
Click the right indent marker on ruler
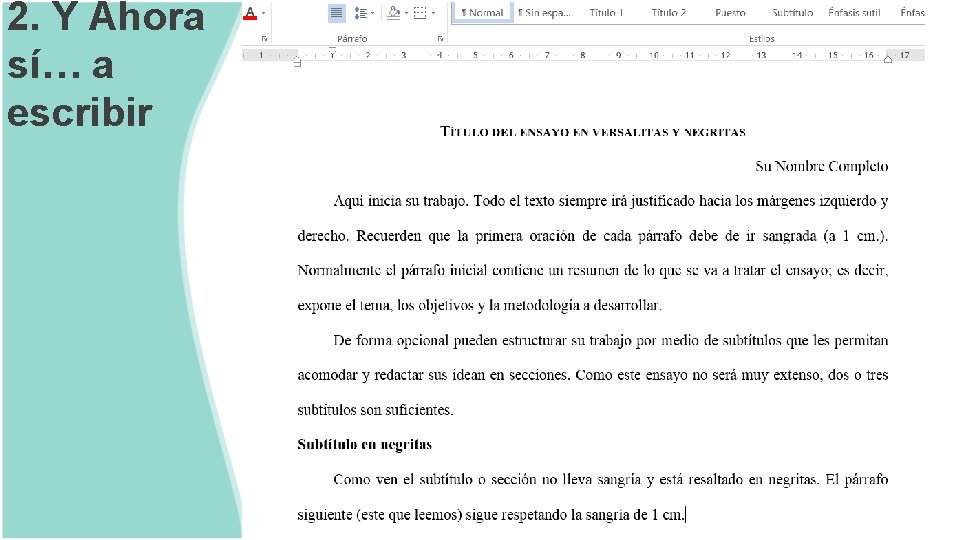tap(888, 59)
